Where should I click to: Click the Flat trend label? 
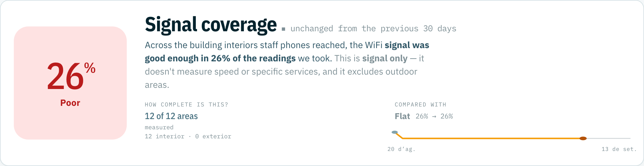402,116
